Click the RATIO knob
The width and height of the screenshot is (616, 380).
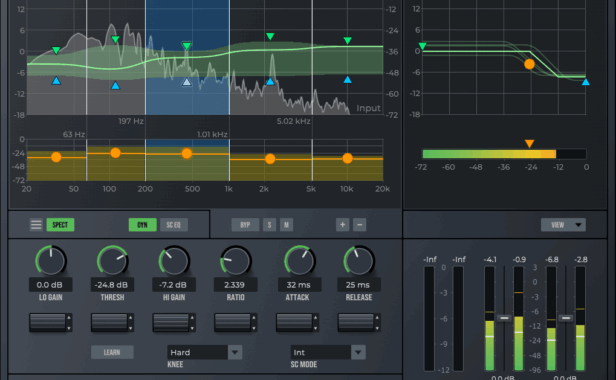[235, 261]
